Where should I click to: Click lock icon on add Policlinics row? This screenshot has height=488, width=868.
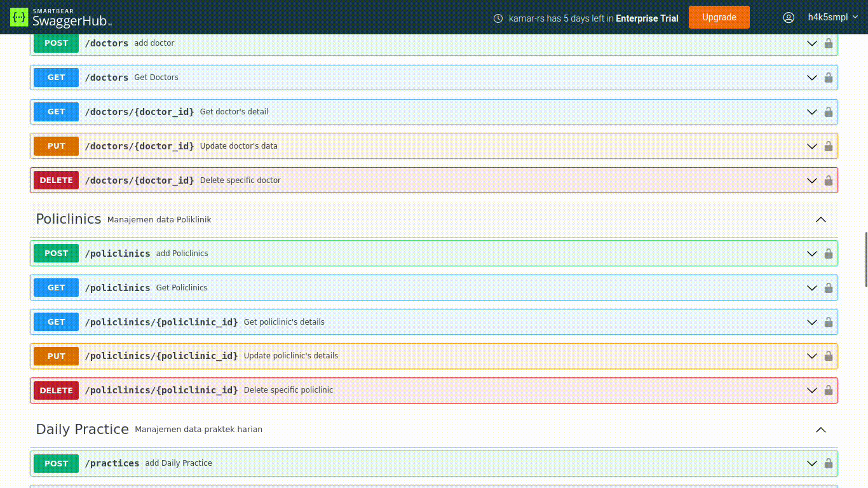(829, 254)
